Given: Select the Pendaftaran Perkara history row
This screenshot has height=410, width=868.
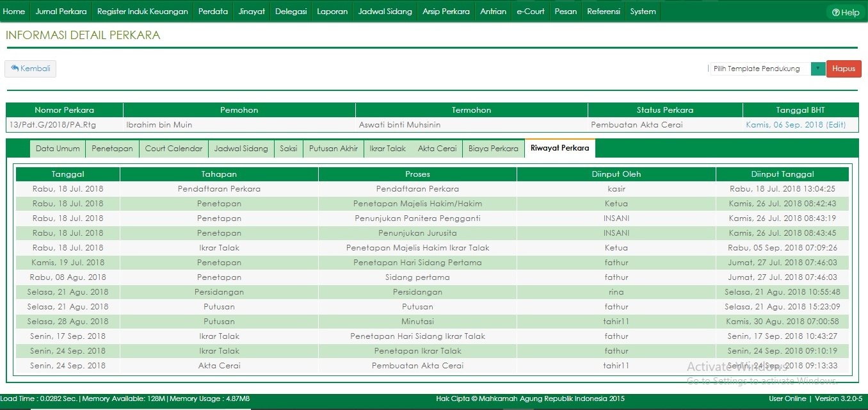Looking at the screenshot, I should click(417, 189).
